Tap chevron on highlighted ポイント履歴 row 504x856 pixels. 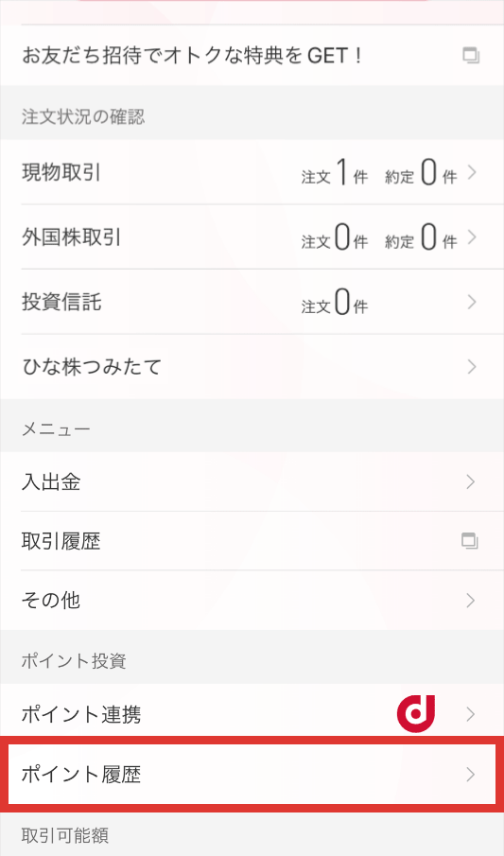471,774
